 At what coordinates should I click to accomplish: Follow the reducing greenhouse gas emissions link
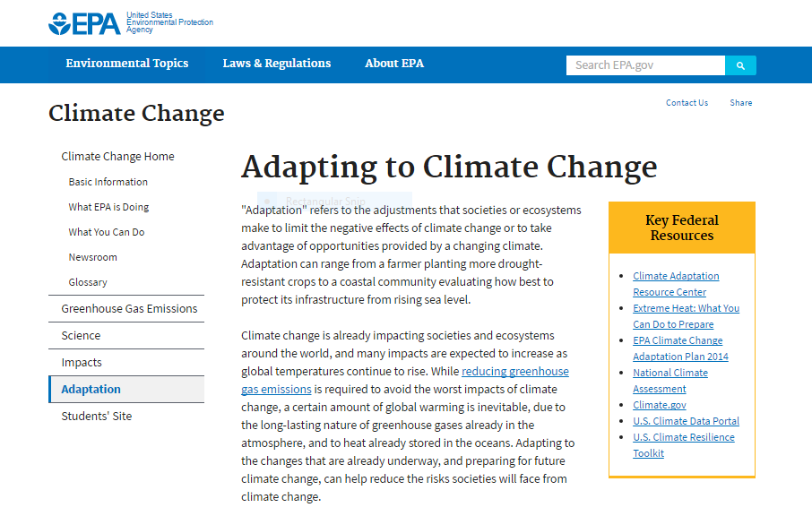(514, 372)
